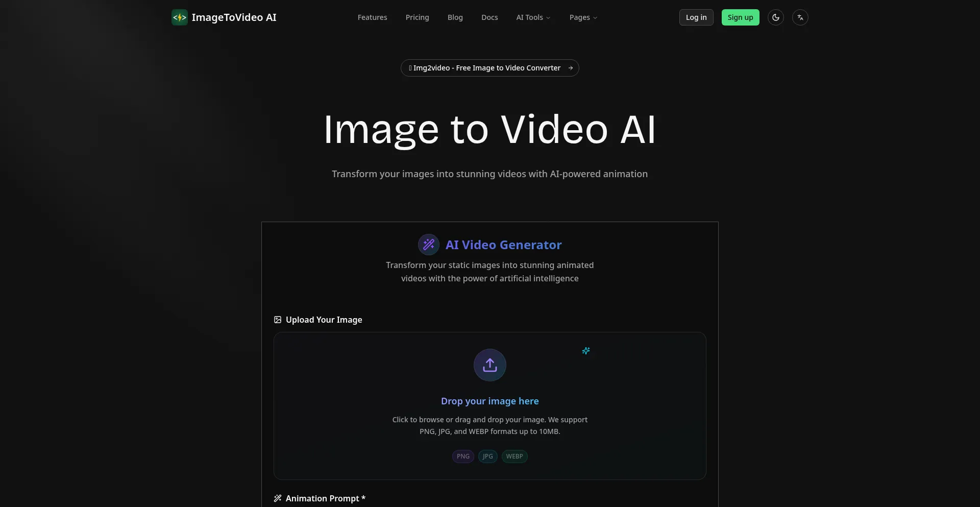Open the Features page from the navbar
The width and height of the screenshot is (980, 507).
(x=372, y=17)
